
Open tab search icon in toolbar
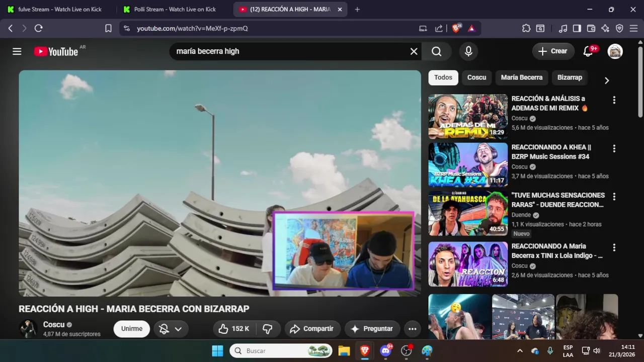[540, 28]
